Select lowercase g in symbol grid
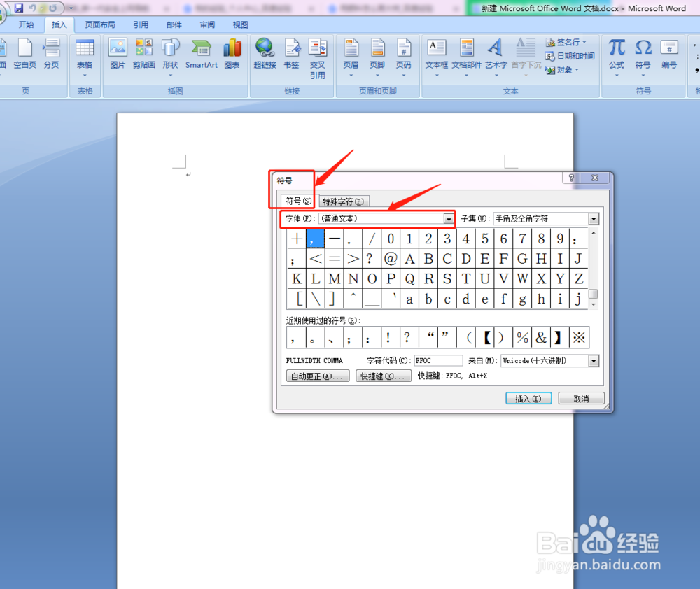The image size is (700, 589). coord(522,299)
